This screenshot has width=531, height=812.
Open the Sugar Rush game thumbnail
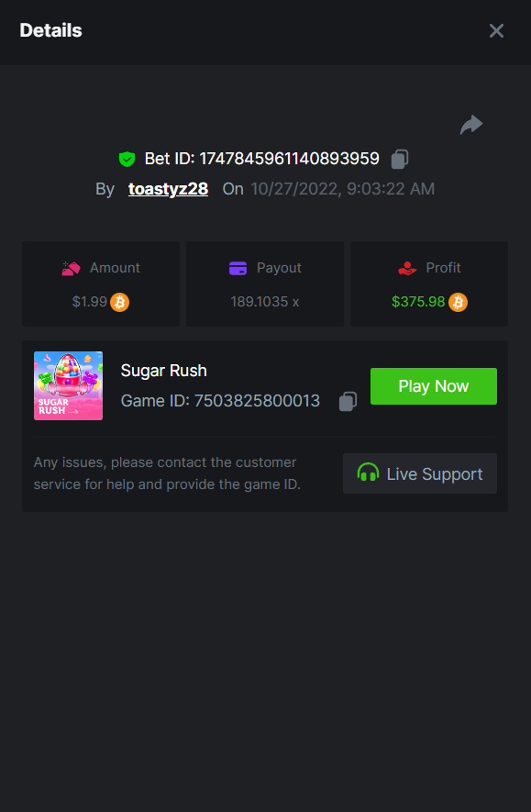68,385
